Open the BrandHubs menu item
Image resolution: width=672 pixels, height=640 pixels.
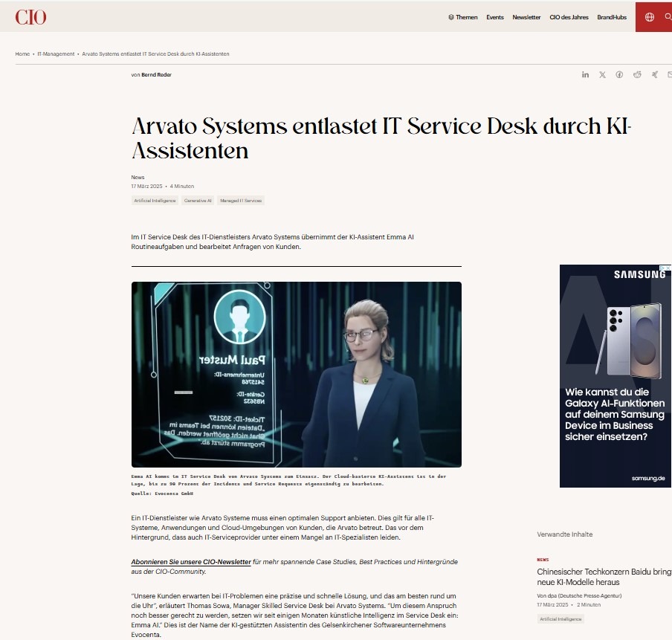(612, 17)
